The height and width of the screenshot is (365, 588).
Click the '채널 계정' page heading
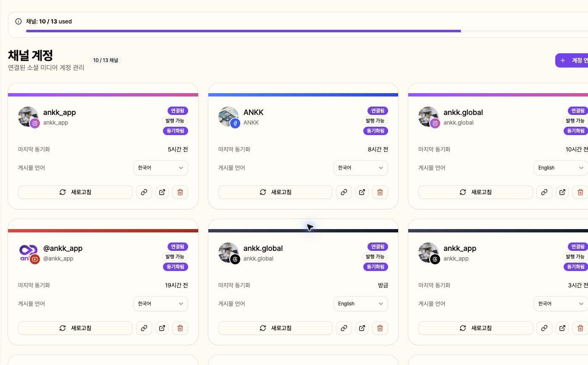pos(30,55)
